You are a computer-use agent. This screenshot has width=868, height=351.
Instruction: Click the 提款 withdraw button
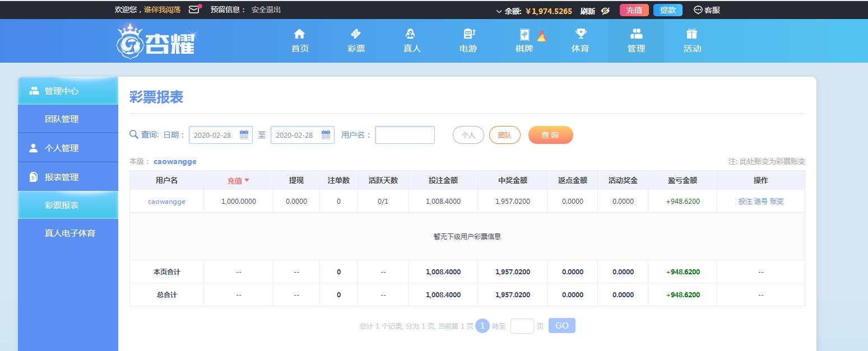(668, 10)
